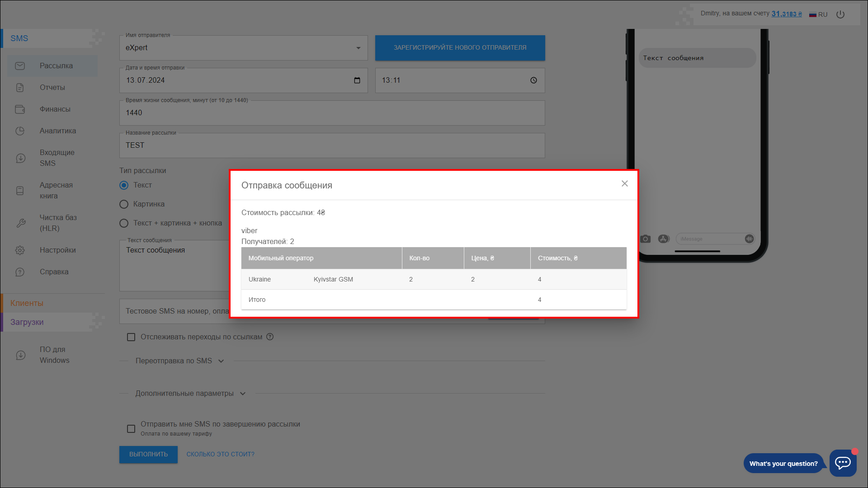Screen dimensions: 868x488
Task: Click the account balance 31,3183 link
Action: [786, 14]
